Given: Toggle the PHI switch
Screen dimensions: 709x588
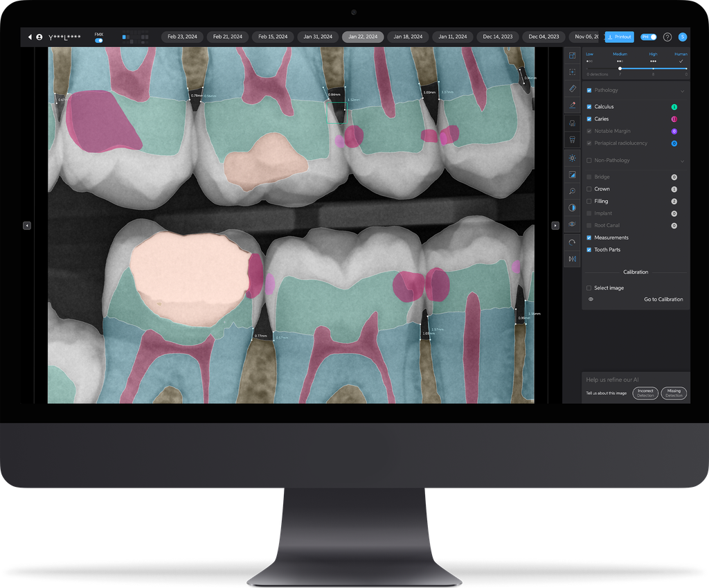Looking at the screenshot, I should tap(648, 37).
